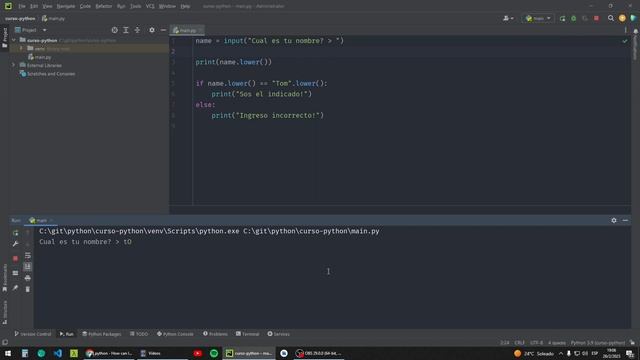Image resolution: width=640 pixels, height=360 pixels.
Task: Toggle the Structure side tool window
Action: pos(4,313)
